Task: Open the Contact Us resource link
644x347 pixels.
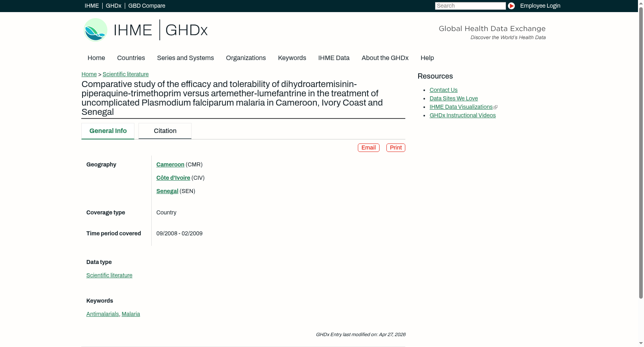Action: (444, 90)
